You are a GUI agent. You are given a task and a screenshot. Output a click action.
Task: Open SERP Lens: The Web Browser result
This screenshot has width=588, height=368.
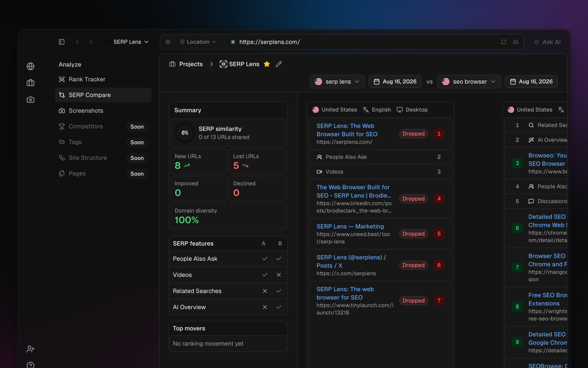click(x=347, y=130)
